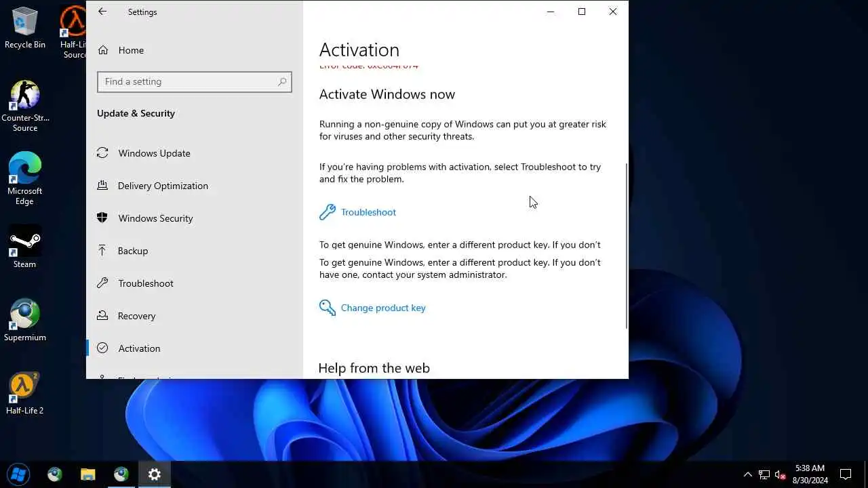Open the notification center icon

[x=846, y=474]
